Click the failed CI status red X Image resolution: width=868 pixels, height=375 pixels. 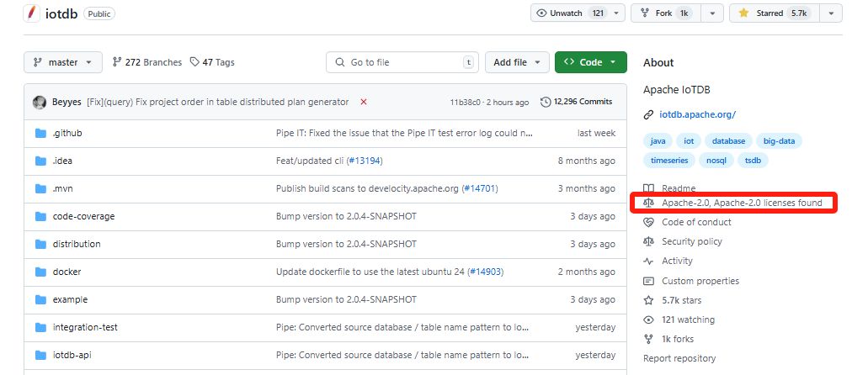364,102
